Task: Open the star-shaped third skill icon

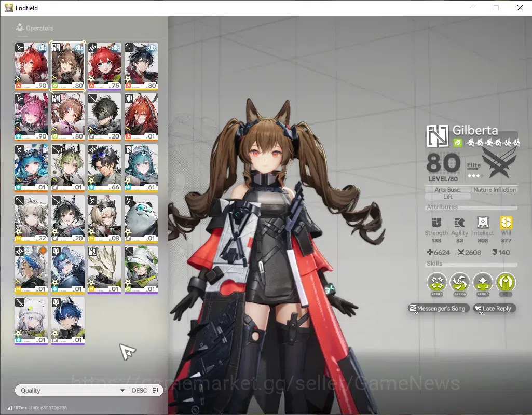Action: pos(483,282)
